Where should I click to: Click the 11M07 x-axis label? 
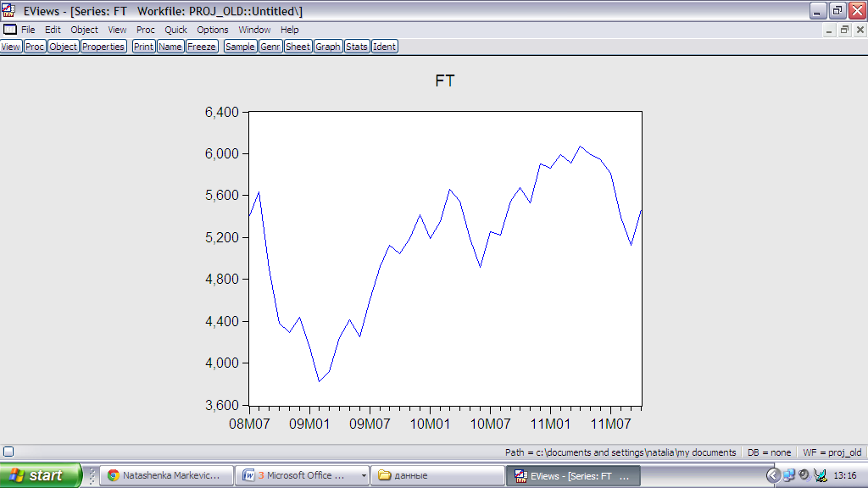click(x=610, y=424)
